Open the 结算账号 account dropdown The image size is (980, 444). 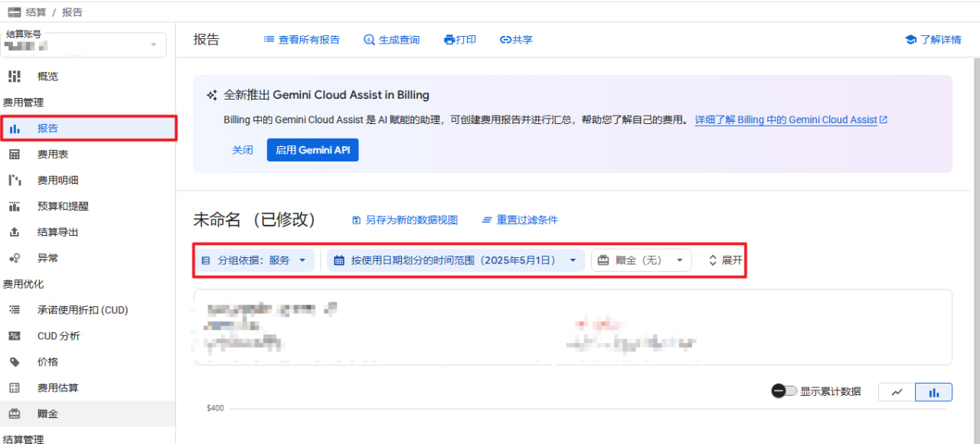[x=83, y=45]
